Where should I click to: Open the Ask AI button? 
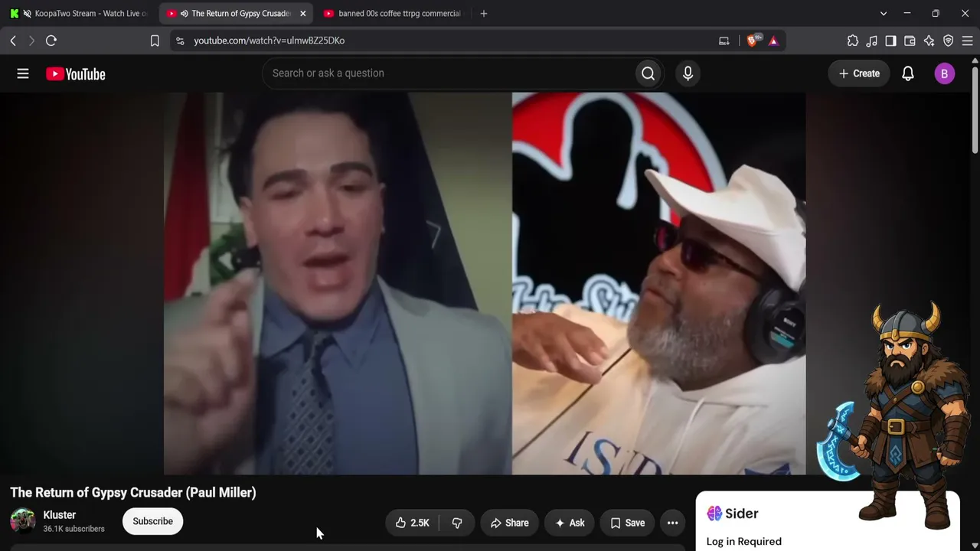(570, 523)
